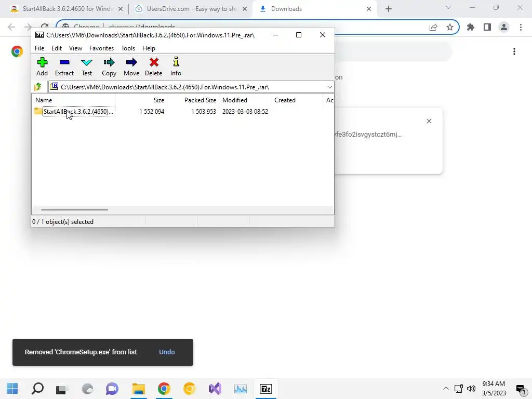Screen dimensions: 532x399
Task: Click the Add toolbar icon in 7-Zip
Action: tap(42, 66)
